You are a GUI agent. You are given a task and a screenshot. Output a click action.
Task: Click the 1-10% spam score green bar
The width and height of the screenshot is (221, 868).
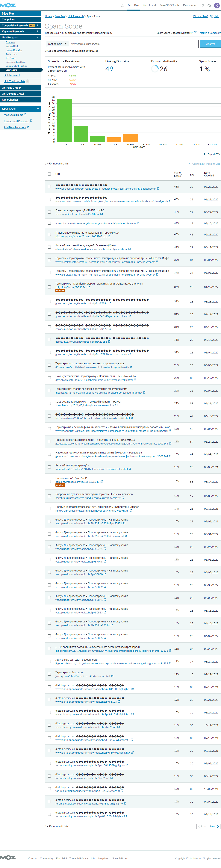64,120
